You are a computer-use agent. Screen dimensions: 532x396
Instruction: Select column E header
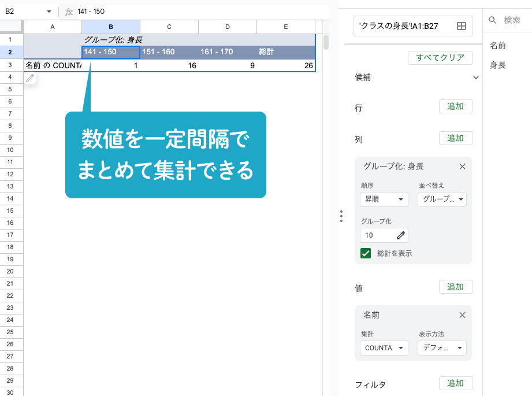(x=286, y=27)
